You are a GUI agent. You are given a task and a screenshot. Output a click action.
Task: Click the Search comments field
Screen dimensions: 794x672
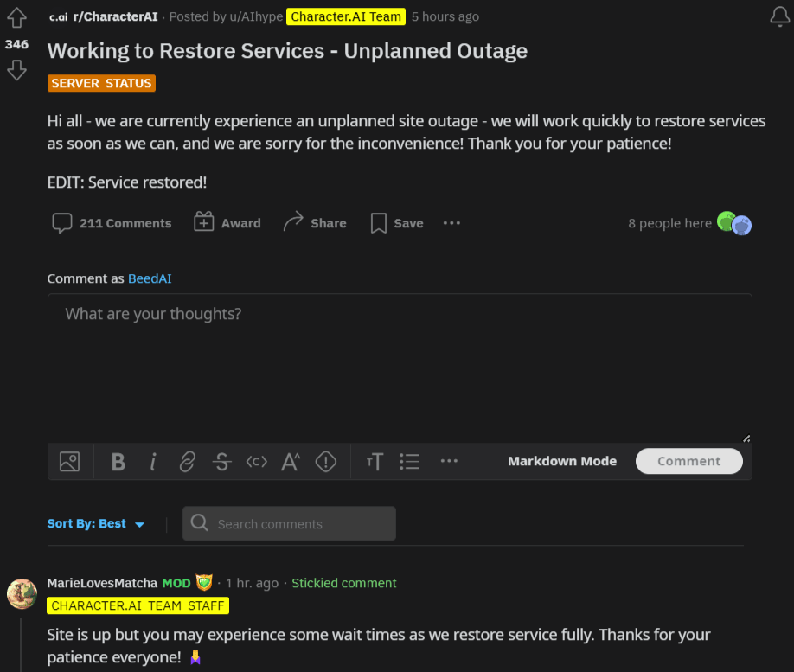(x=289, y=523)
